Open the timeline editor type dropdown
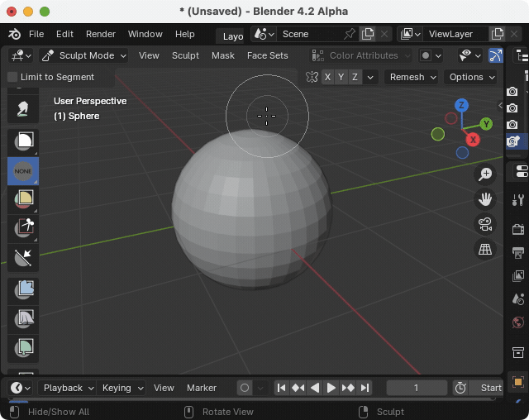The image size is (529, 420). coord(20,388)
